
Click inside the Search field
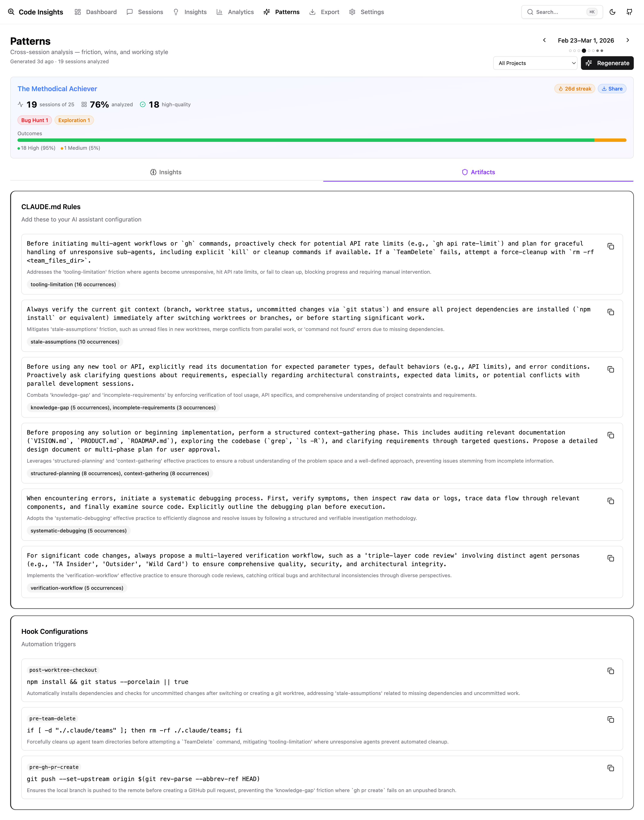pyautogui.click(x=558, y=12)
